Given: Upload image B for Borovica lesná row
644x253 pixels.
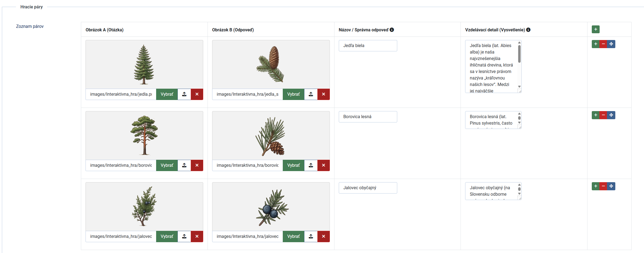Looking at the screenshot, I should point(311,165).
